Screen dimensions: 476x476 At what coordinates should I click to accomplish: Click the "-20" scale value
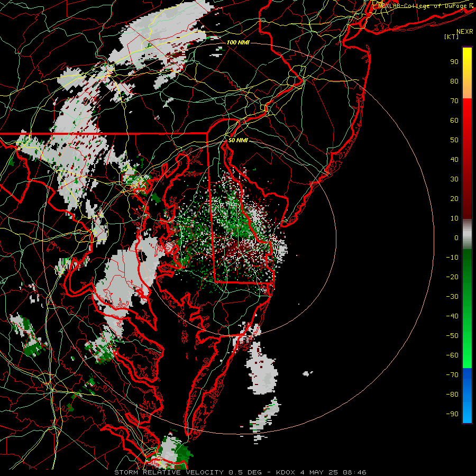tap(452, 277)
